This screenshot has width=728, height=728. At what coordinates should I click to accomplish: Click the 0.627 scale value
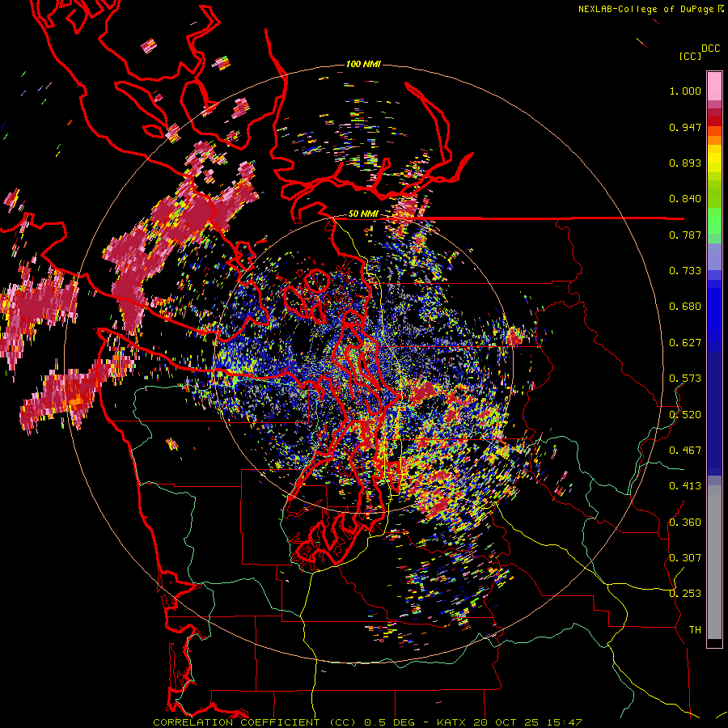tap(685, 343)
